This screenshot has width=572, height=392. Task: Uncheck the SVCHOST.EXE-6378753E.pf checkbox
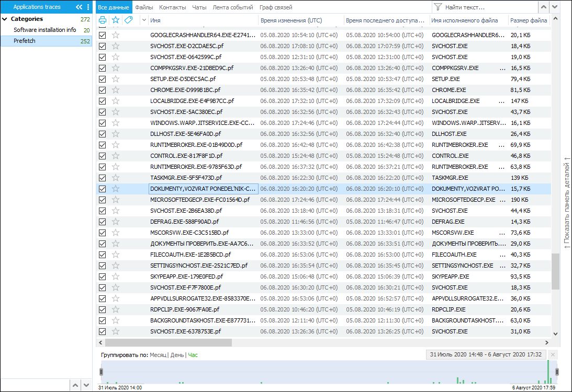(x=103, y=331)
